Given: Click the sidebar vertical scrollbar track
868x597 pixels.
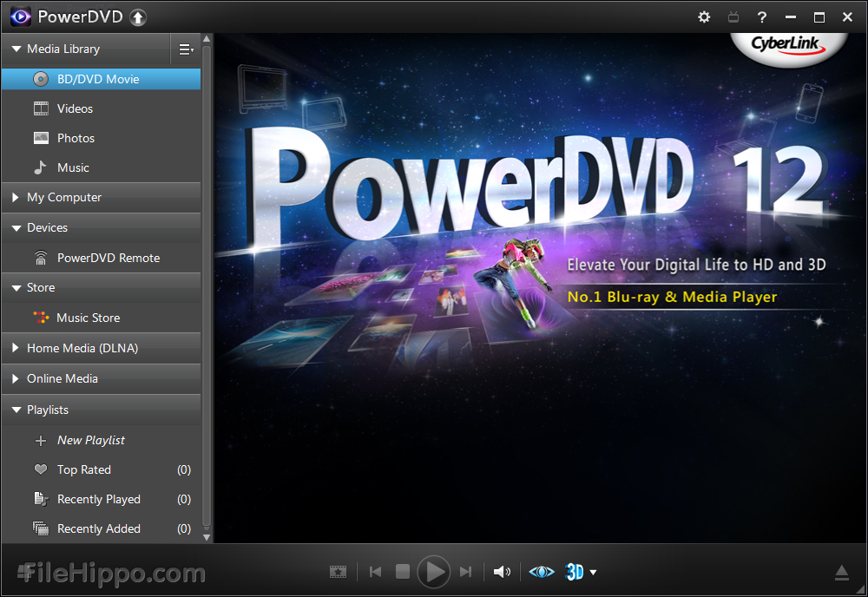Looking at the screenshot, I should (x=207, y=288).
